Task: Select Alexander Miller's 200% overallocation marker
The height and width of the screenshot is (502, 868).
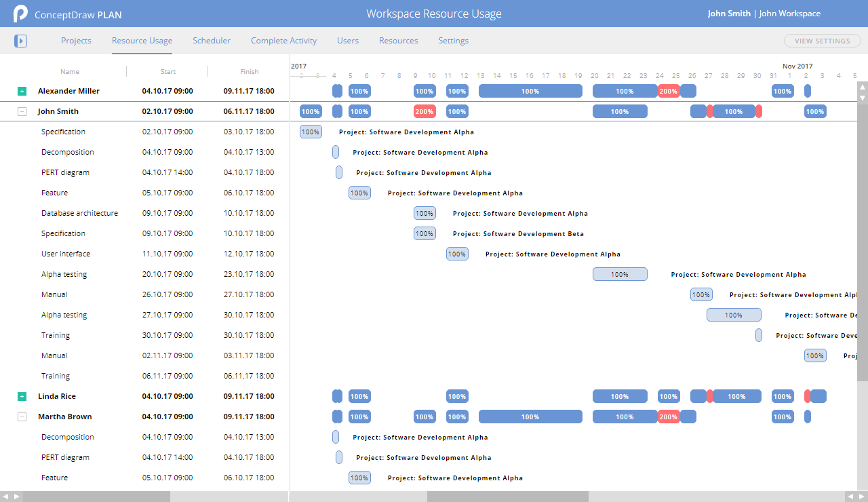Action: [x=668, y=90]
